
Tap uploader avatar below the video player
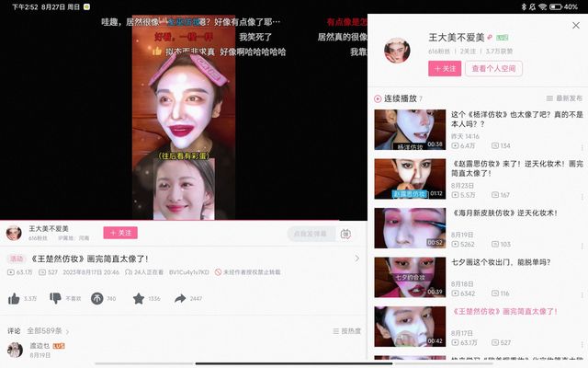click(14, 233)
